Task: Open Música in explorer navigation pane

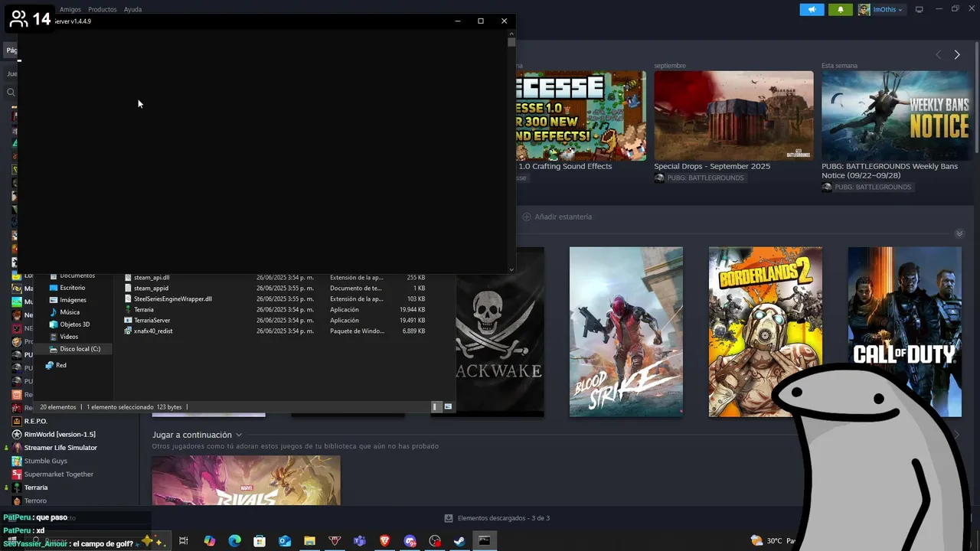Action: (70, 312)
